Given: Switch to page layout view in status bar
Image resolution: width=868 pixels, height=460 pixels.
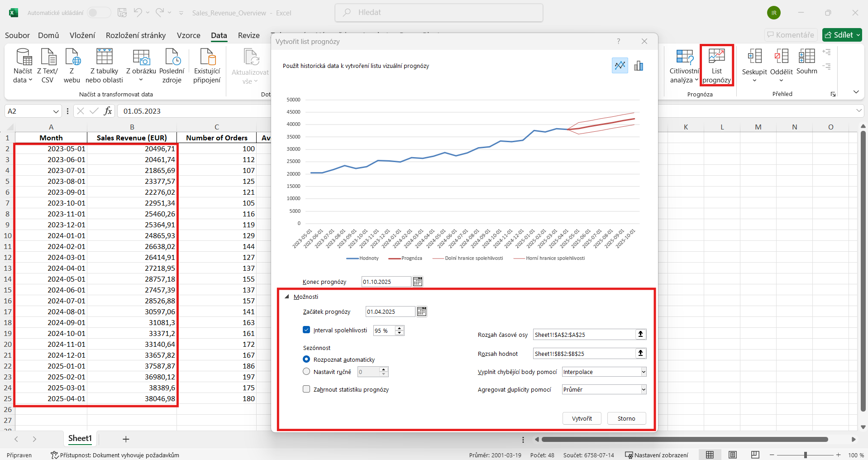Looking at the screenshot, I should 732,455.
